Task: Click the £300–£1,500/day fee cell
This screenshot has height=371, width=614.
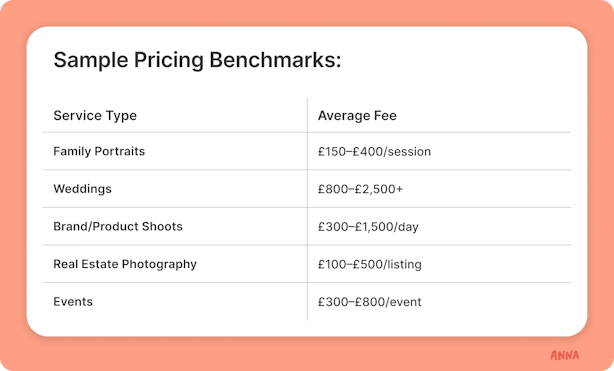Action: coord(368,227)
